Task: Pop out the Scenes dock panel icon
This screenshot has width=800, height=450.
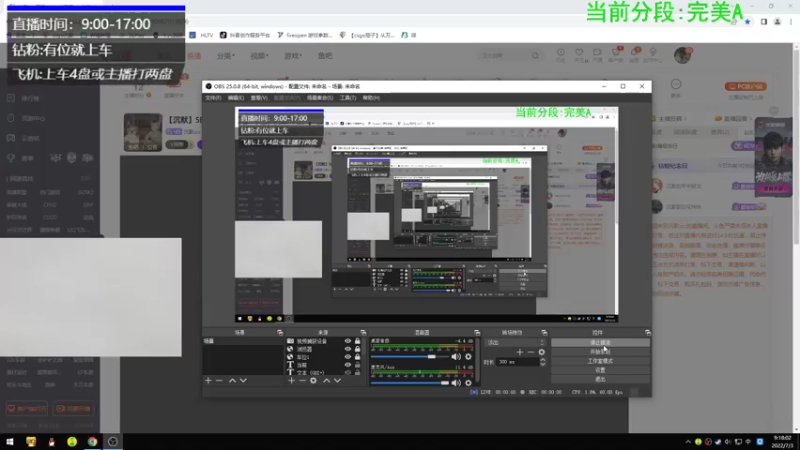Action: [x=280, y=333]
